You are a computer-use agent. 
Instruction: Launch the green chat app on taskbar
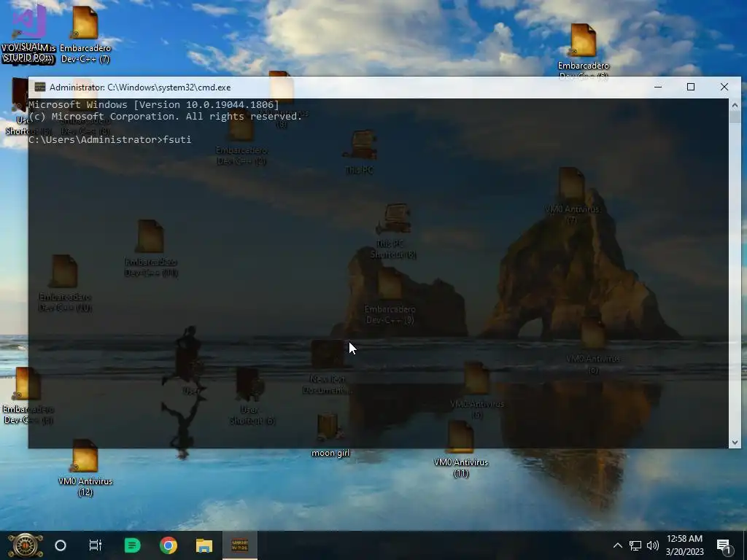[x=132, y=545]
